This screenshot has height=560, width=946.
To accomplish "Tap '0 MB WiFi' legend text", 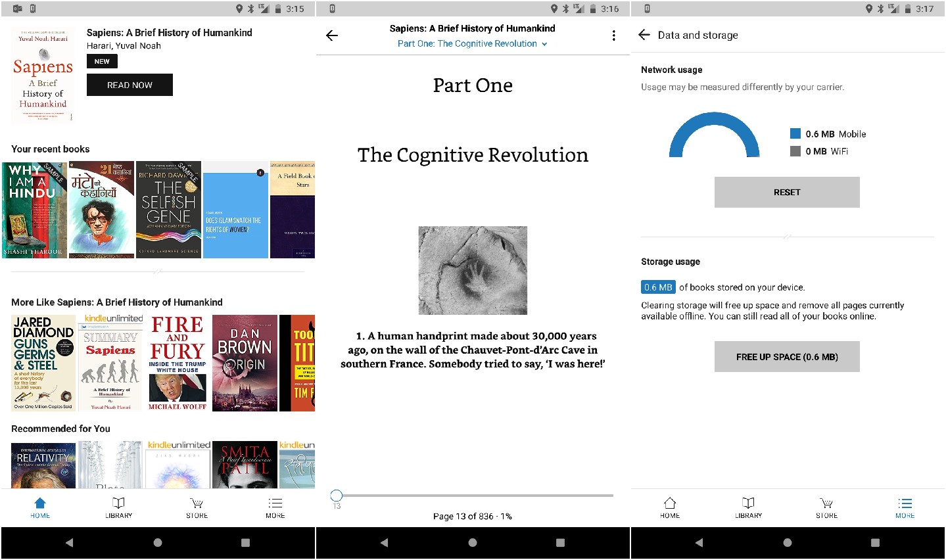I will tap(827, 151).
